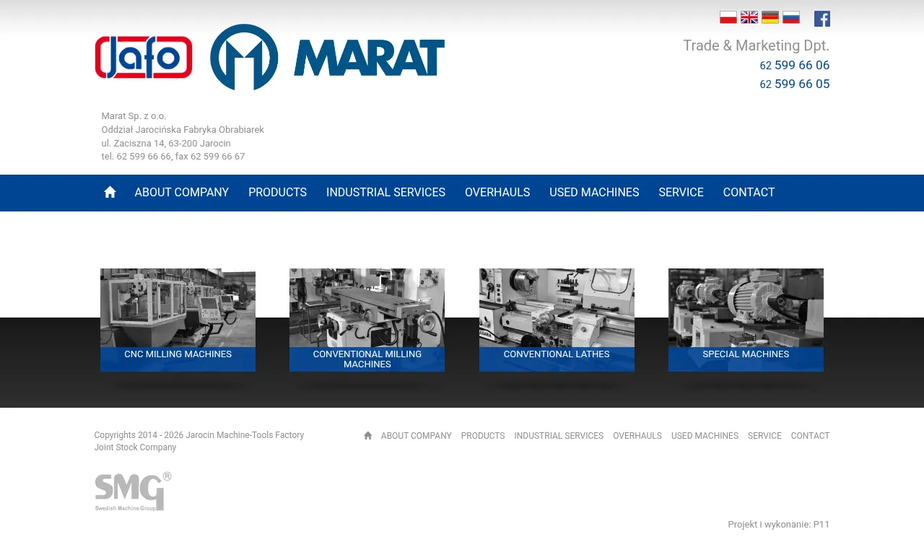
Task: Go home via main navigation house icon
Action: (x=110, y=192)
